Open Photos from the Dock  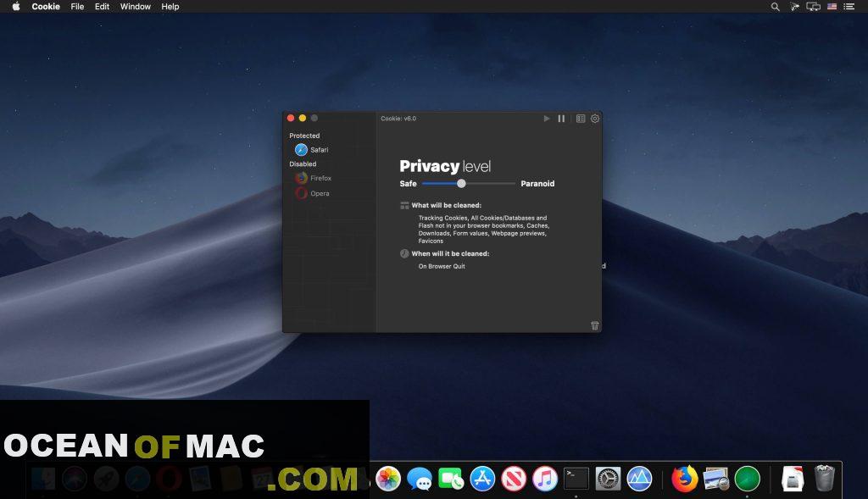point(388,479)
